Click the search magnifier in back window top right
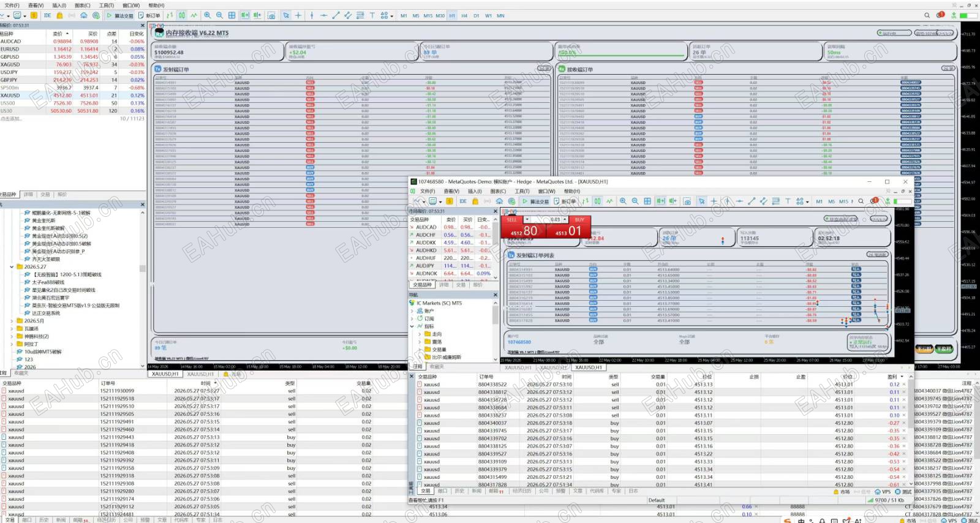The image size is (980, 523). click(927, 15)
